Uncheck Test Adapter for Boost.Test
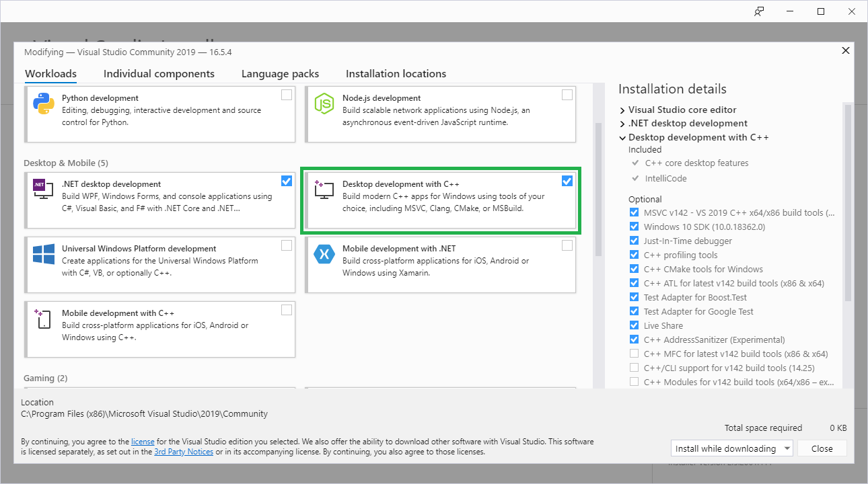 [x=634, y=297]
